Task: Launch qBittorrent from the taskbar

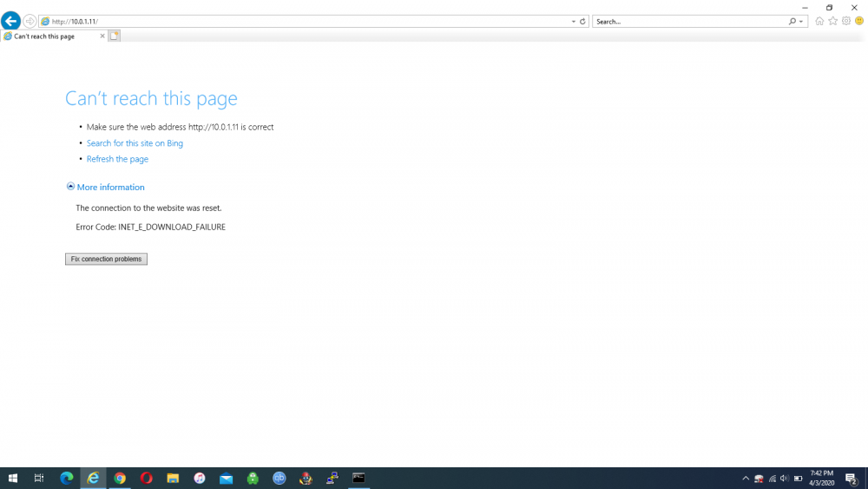Action: [x=279, y=478]
